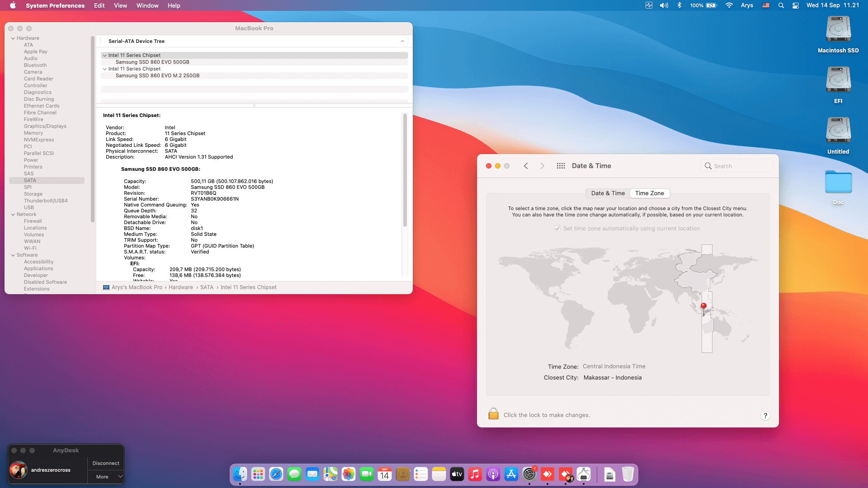The height and width of the screenshot is (488, 868).
Task: Open App Store in the Dock
Action: click(511, 474)
